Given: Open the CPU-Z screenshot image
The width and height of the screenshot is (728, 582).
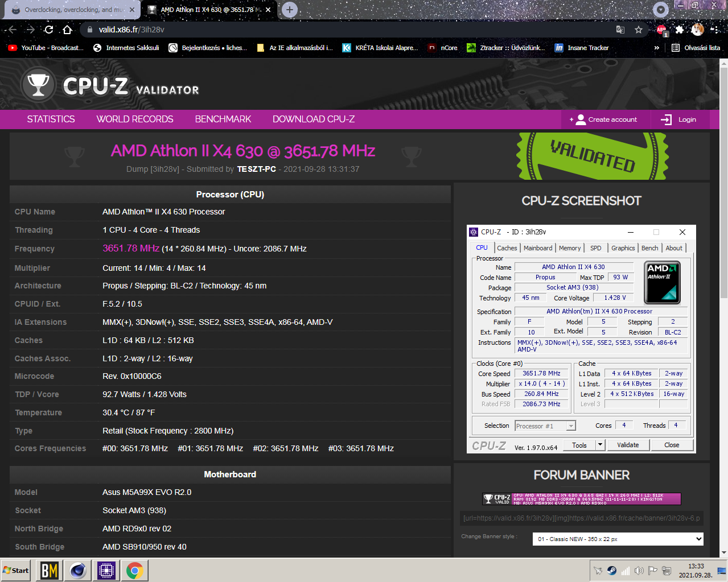Looking at the screenshot, I should [x=581, y=339].
